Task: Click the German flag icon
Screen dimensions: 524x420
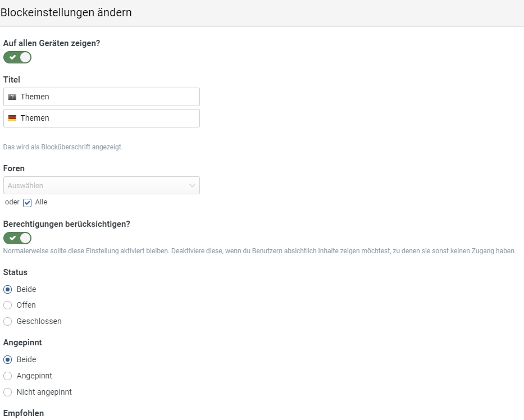Action: (12, 118)
